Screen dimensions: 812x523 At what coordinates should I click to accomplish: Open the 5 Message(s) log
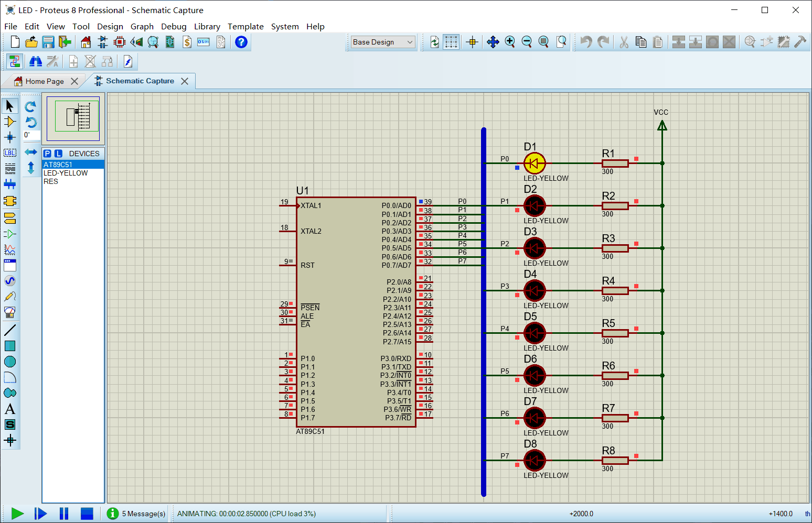(136, 514)
